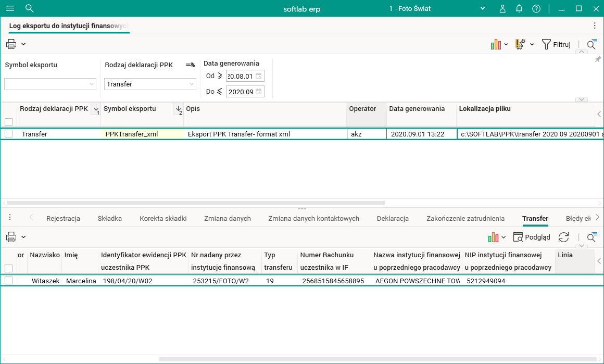Click greater-or-equal operator next to Od

tap(220, 76)
